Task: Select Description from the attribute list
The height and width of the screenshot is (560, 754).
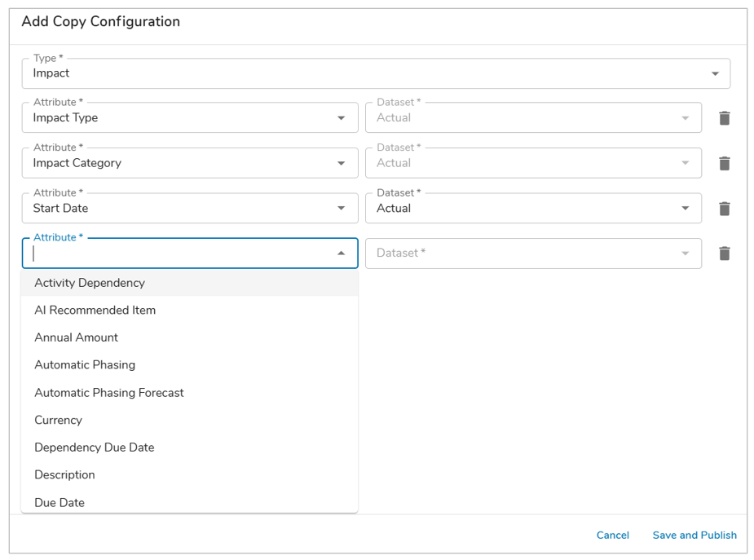Action: (64, 475)
